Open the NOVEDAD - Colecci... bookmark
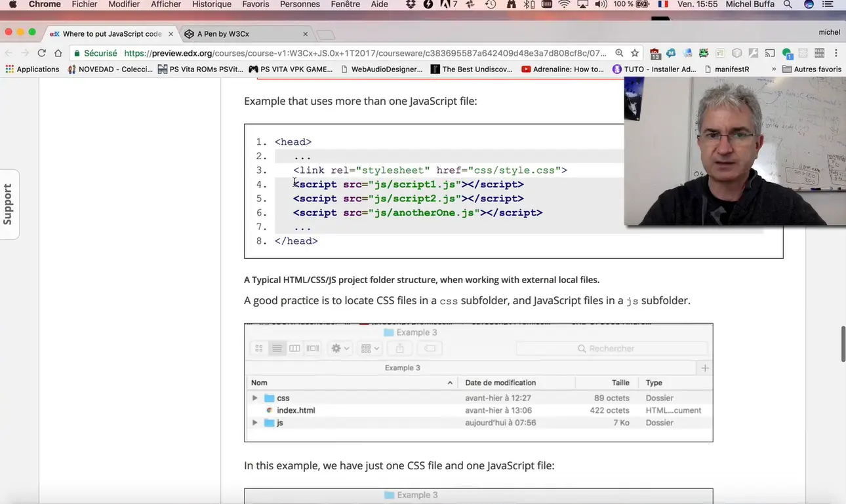This screenshot has height=504, width=846. point(110,69)
